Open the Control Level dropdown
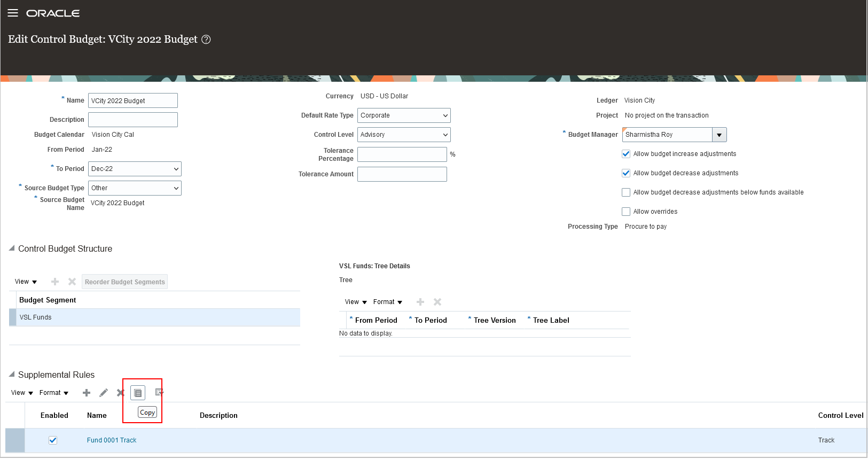 click(404, 135)
